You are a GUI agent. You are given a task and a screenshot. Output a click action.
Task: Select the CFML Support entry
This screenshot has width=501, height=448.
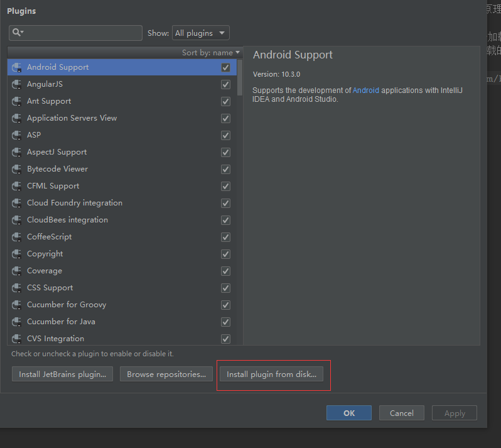(122, 186)
